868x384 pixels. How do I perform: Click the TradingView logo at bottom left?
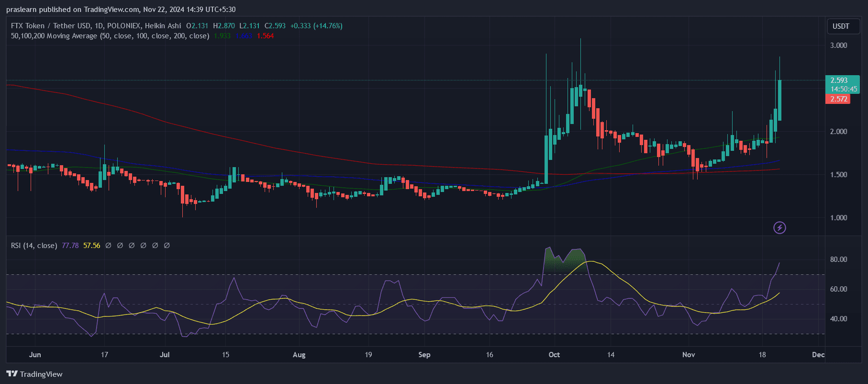coord(34,374)
